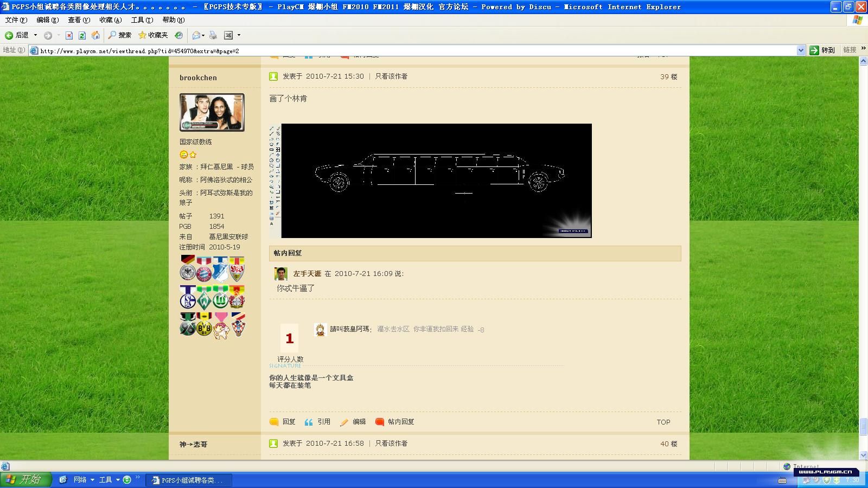Open the 查看(V) menu
The image size is (868, 488).
tap(79, 20)
